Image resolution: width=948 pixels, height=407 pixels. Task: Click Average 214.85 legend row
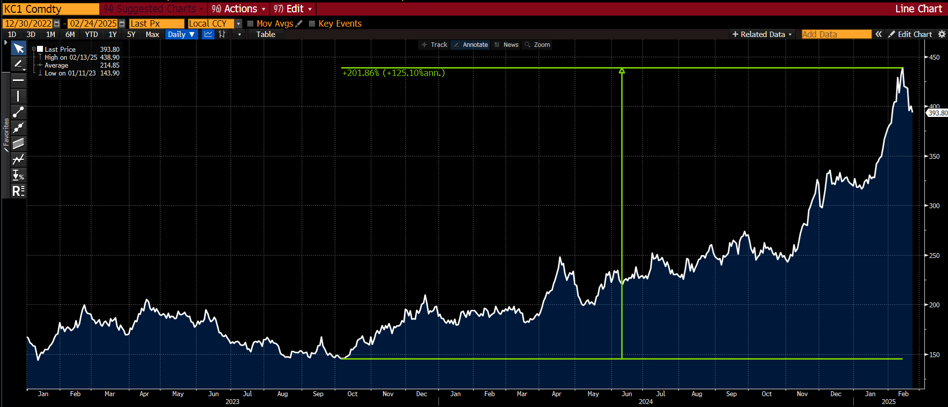pos(79,65)
